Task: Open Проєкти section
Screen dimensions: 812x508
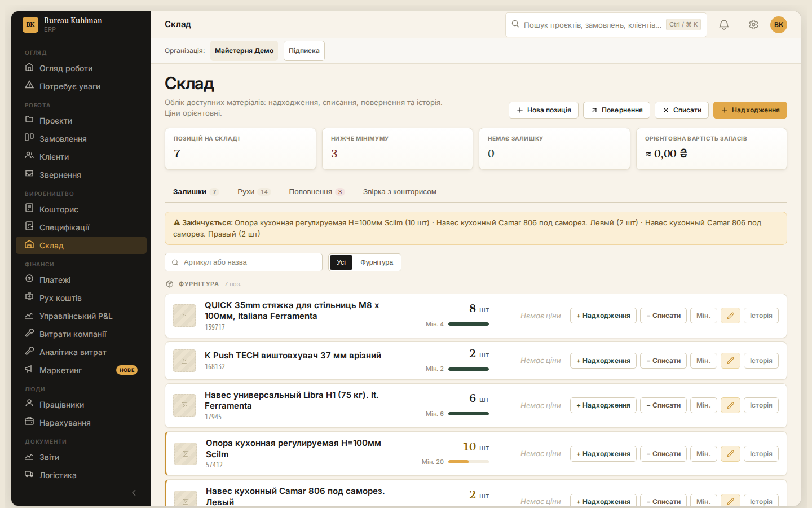Action: pyautogui.click(x=81, y=121)
